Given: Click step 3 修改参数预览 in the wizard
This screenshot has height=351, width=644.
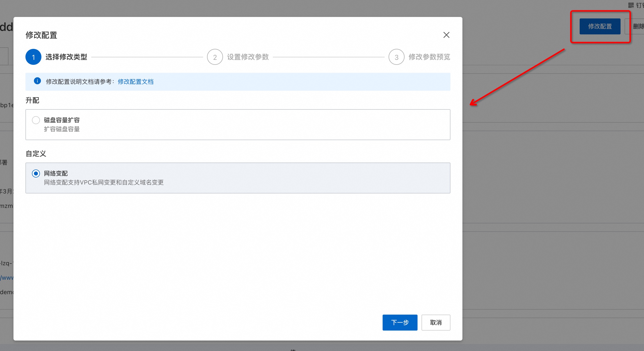Looking at the screenshot, I should click(419, 57).
